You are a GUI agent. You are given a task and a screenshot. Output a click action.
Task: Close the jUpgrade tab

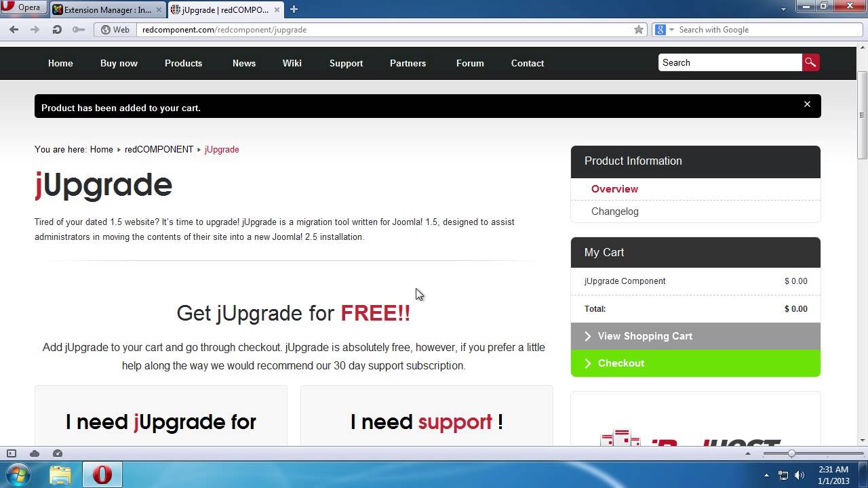pos(277,9)
